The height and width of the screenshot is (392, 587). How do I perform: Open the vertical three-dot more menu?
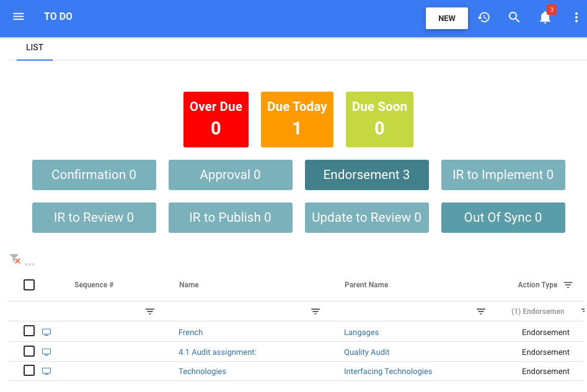click(576, 17)
